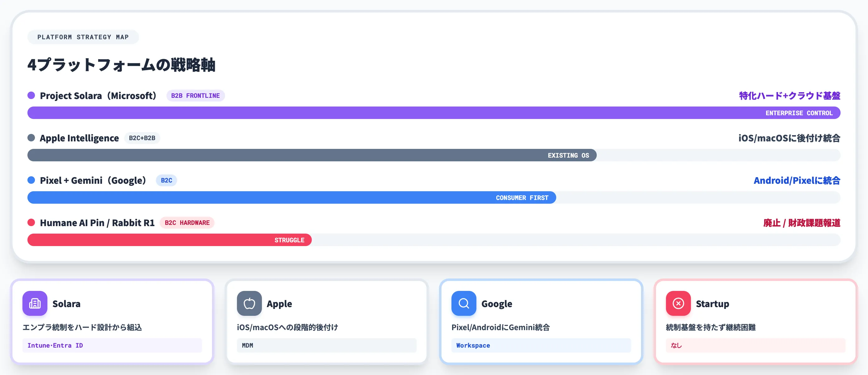This screenshot has height=375, width=868.
Task: Click the red STRUGGLE progress bar
Action: pos(170,240)
